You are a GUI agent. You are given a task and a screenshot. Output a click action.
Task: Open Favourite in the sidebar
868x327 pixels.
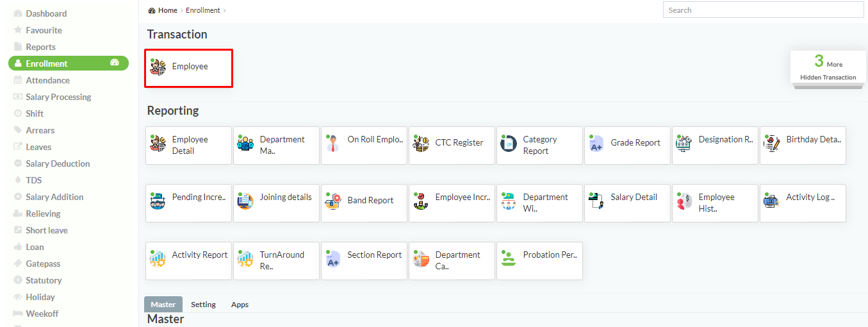[44, 30]
